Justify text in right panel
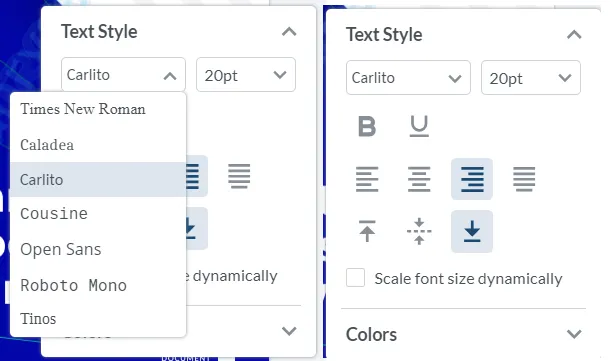The width and height of the screenshot is (612, 361). (524, 179)
